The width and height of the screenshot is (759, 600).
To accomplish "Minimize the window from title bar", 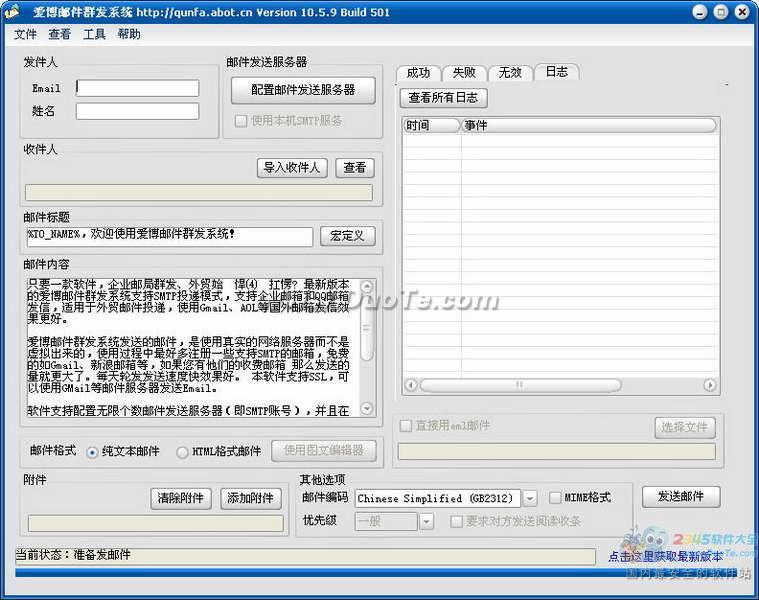I will pyautogui.click(x=699, y=12).
